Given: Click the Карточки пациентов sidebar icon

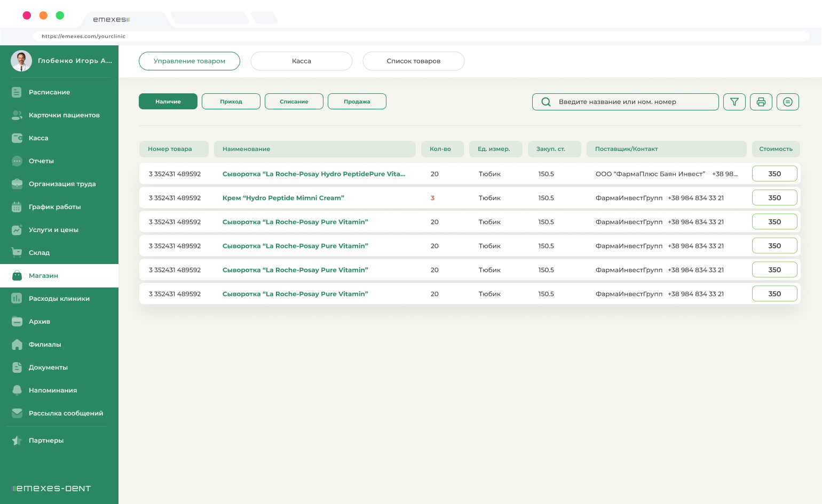Looking at the screenshot, I should coord(17,115).
